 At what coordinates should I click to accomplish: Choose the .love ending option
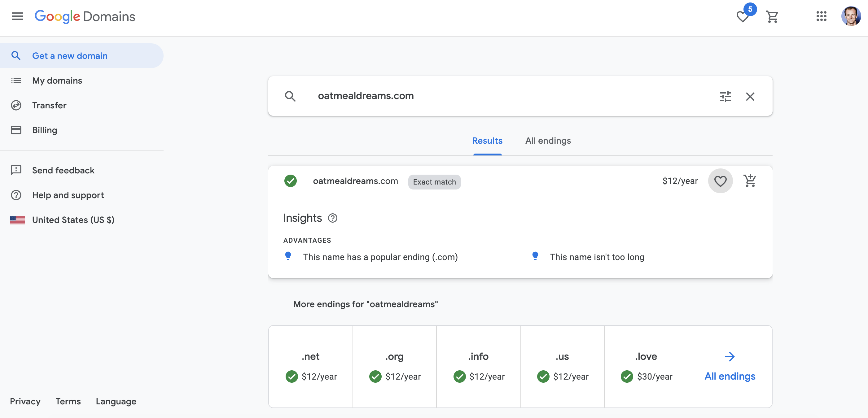[646, 367]
